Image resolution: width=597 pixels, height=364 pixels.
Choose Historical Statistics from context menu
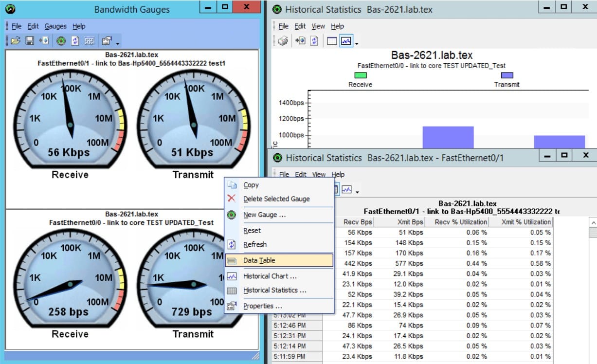click(x=279, y=290)
